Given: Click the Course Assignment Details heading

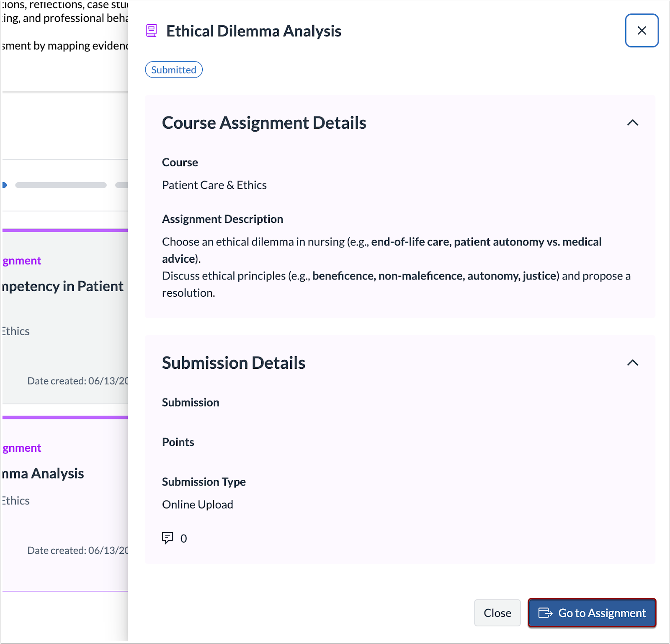Looking at the screenshot, I should [264, 123].
